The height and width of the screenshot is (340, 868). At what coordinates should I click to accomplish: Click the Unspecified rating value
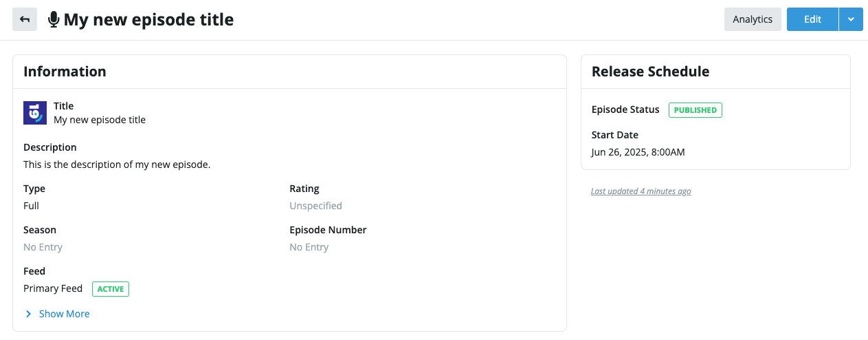(315, 206)
